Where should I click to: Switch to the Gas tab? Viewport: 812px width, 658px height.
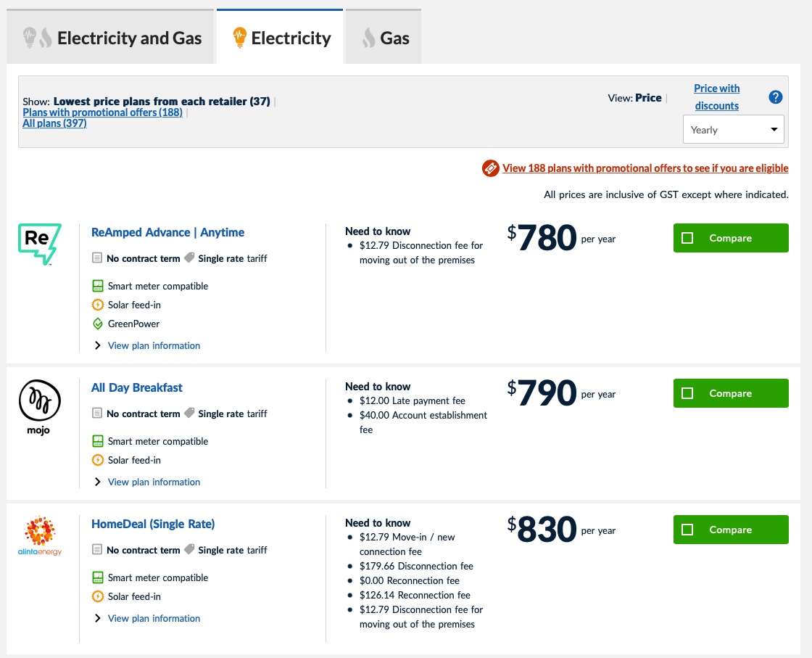tap(384, 38)
